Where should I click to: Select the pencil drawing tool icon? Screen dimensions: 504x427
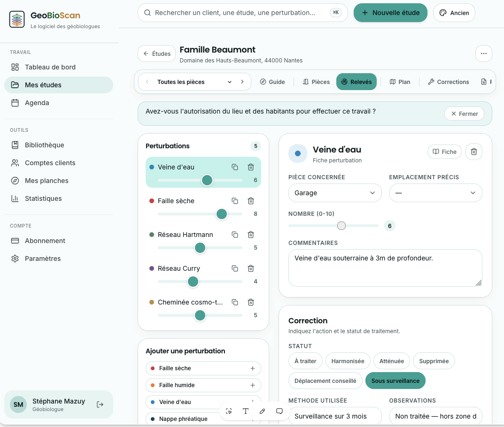pos(262,411)
